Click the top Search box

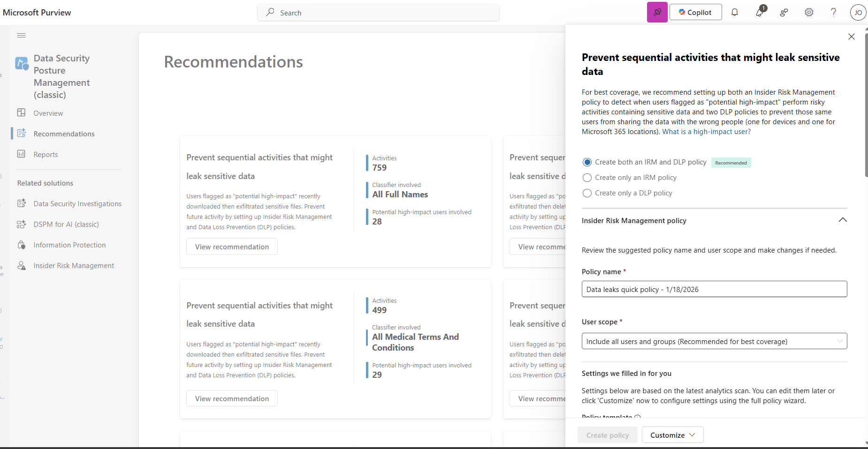coord(378,13)
